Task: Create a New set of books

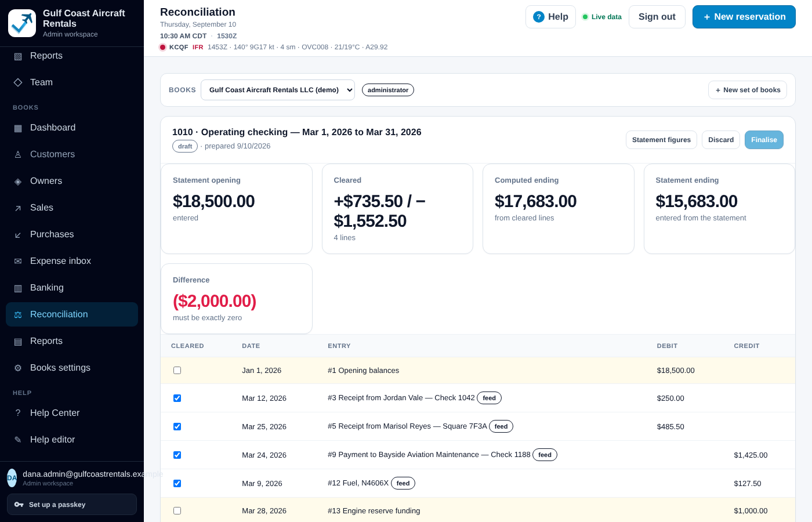Action: (748, 90)
